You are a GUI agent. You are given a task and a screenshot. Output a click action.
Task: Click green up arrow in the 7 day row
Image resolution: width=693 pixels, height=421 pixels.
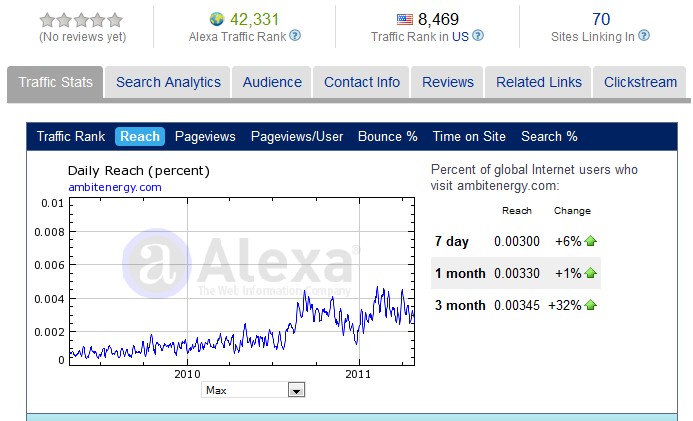590,241
